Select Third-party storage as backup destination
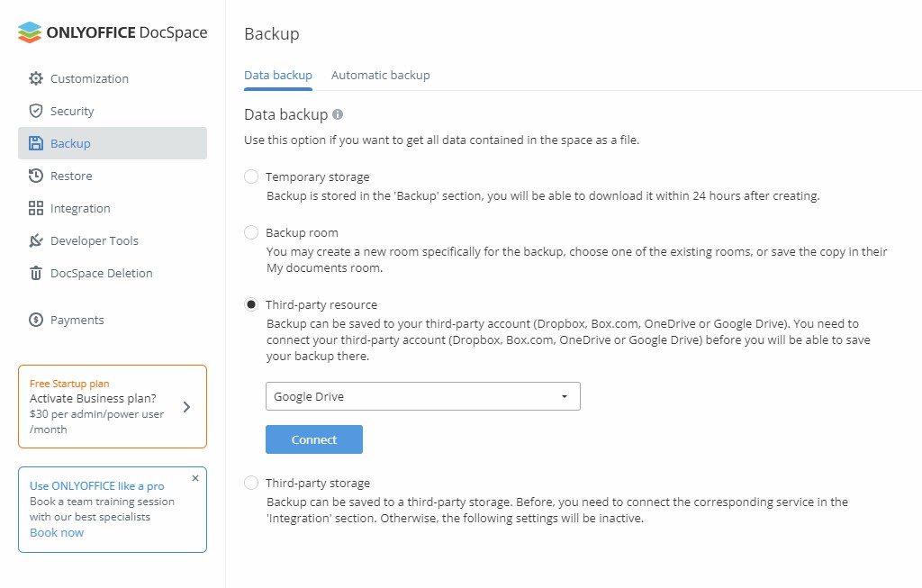 250,483
